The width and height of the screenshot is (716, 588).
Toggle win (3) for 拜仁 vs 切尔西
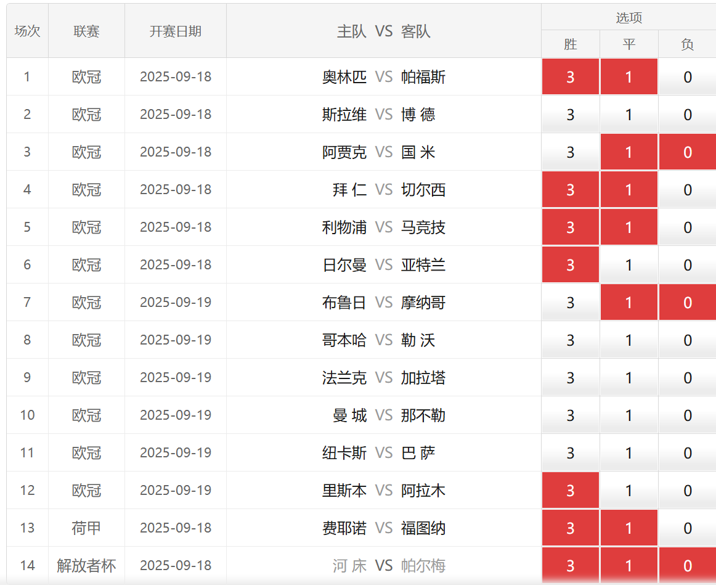(x=571, y=190)
